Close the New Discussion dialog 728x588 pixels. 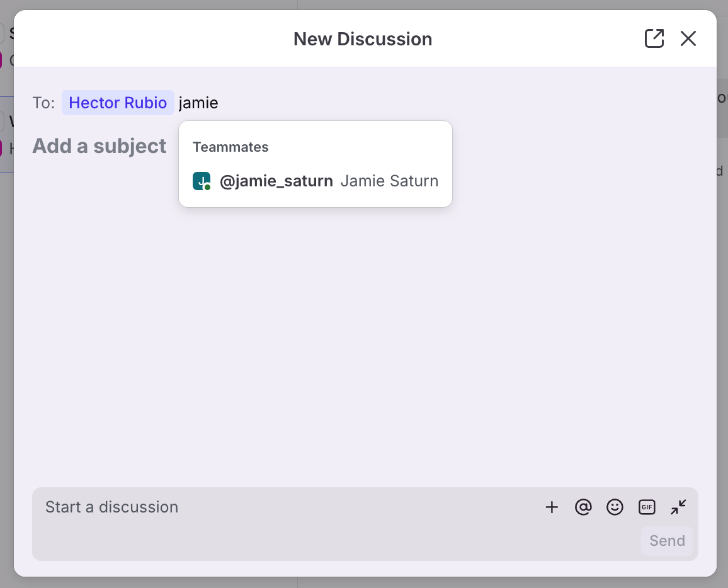tap(688, 38)
